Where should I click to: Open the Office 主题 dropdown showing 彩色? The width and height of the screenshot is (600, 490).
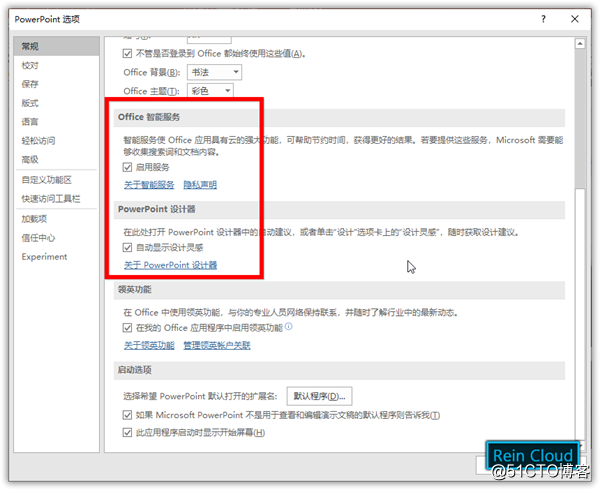[x=210, y=91]
